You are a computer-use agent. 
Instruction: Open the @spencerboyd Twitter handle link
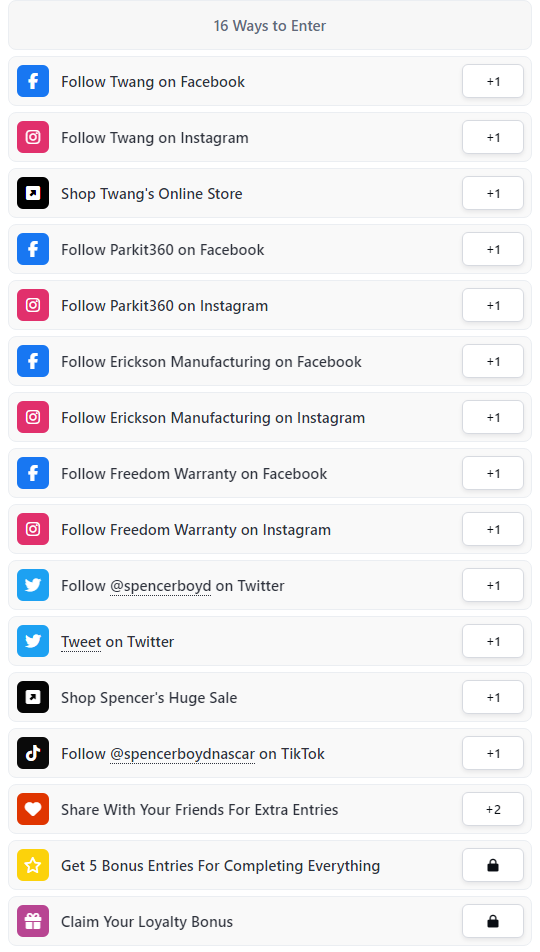click(x=160, y=586)
